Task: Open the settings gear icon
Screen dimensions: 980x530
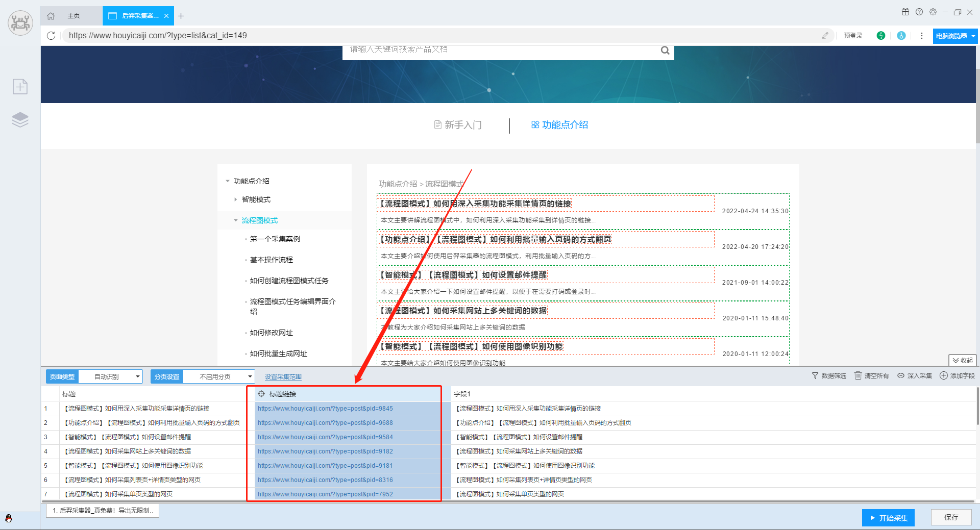Action: (x=933, y=12)
